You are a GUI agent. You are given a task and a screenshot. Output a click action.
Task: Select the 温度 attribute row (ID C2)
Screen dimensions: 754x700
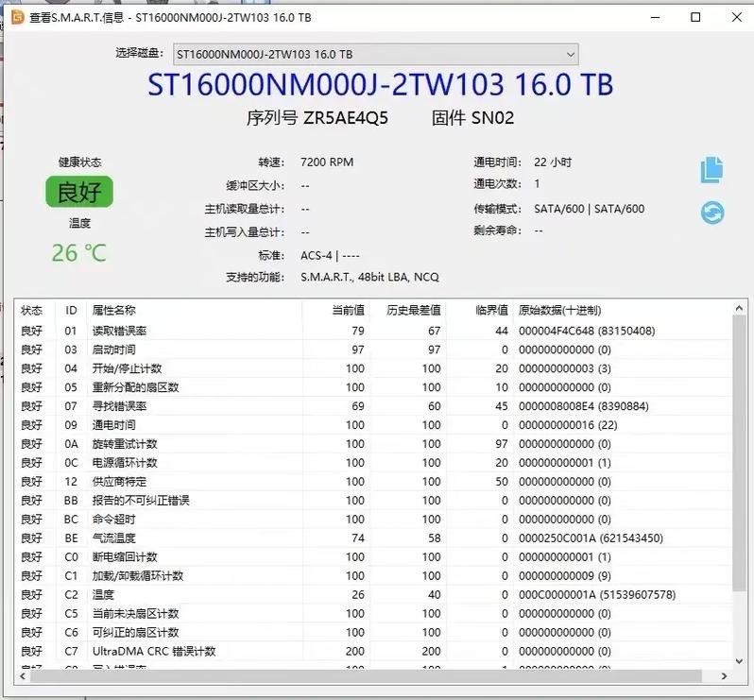[373, 595]
